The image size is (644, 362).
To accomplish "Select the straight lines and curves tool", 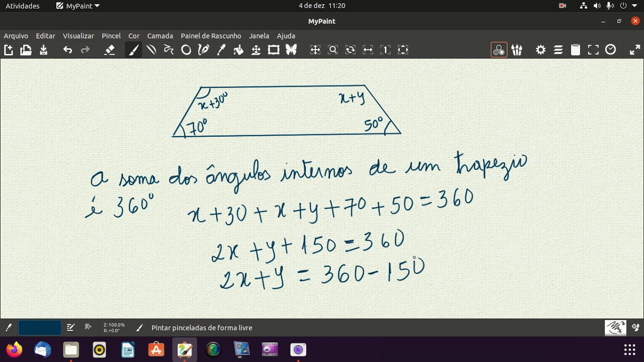I will (x=151, y=50).
